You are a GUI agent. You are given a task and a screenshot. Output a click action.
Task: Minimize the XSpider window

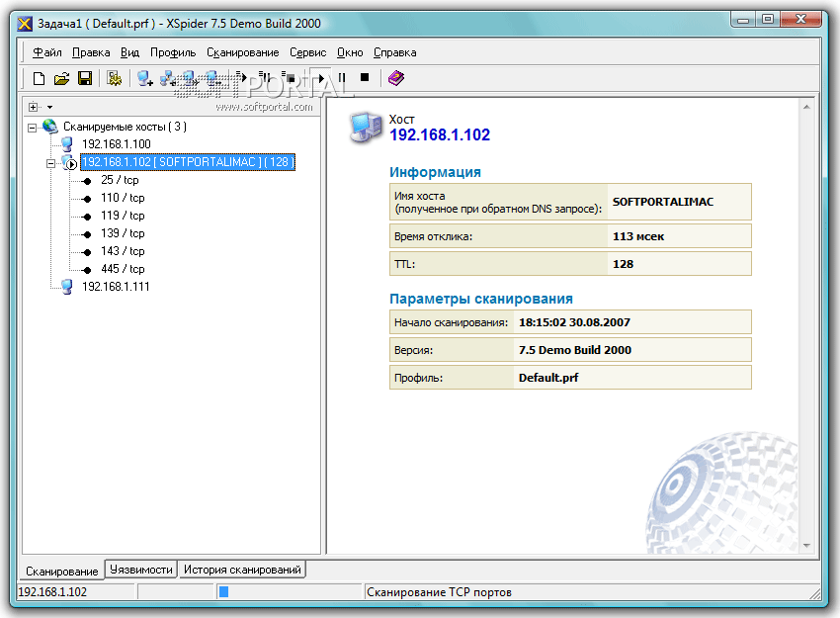pos(743,20)
